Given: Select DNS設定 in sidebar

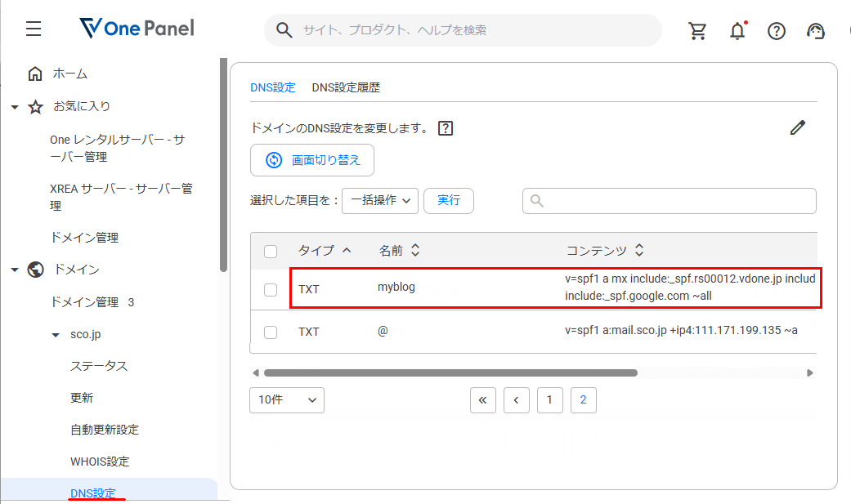Looking at the screenshot, I should click(x=93, y=493).
